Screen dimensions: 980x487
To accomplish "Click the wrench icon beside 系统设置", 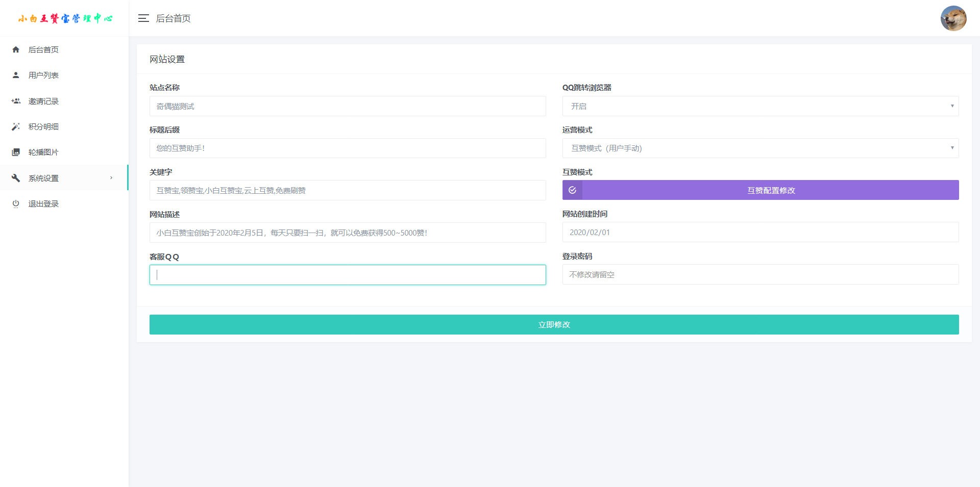I will tap(16, 178).
